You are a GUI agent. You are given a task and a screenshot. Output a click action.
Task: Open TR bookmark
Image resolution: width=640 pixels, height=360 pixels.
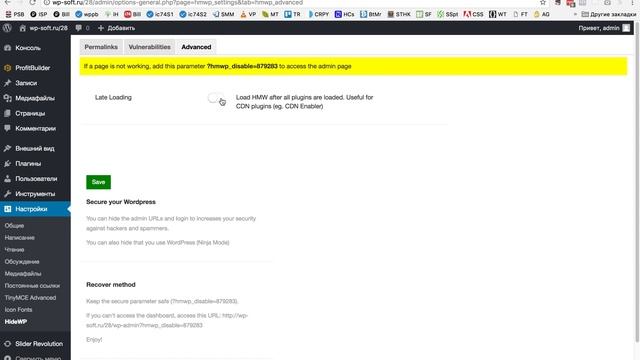(x=292, y=14)
